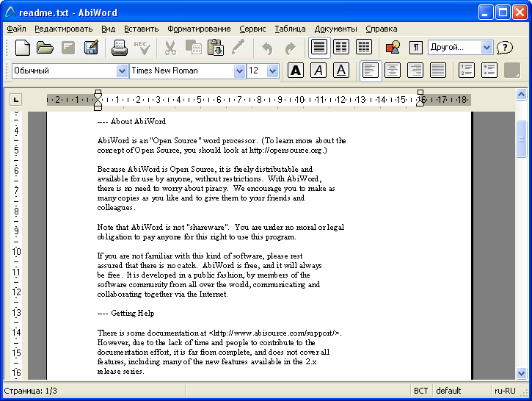The width and height of the screenshot is (532, 401).
Task: Cut selection with scissors icon
Action: click(170, 48)
